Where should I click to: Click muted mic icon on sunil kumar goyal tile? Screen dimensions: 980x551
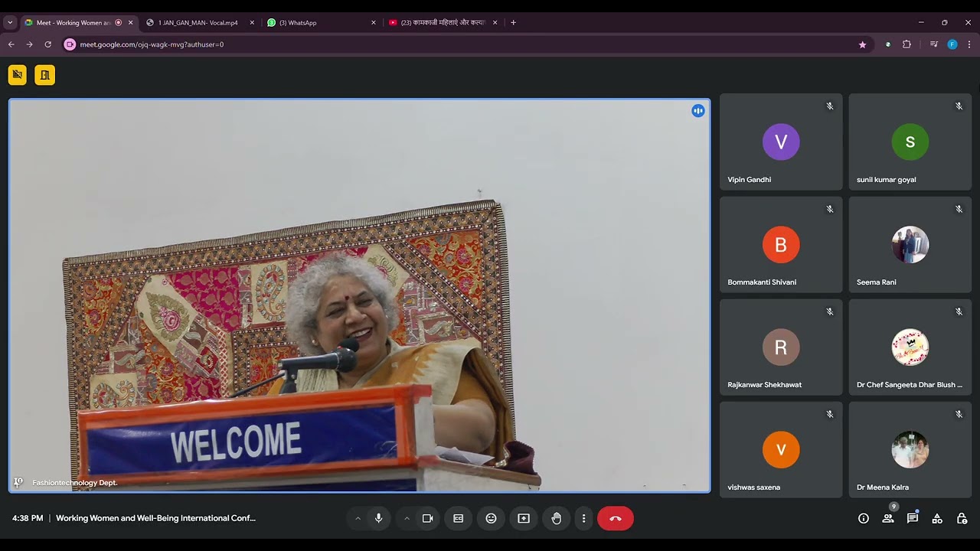coord(959,106)
